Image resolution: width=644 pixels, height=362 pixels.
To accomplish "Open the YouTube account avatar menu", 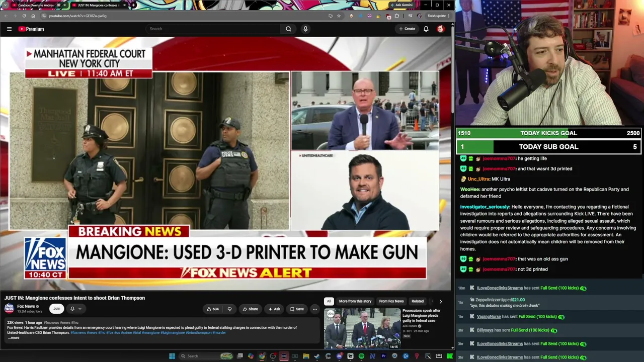I will (441, 29).
